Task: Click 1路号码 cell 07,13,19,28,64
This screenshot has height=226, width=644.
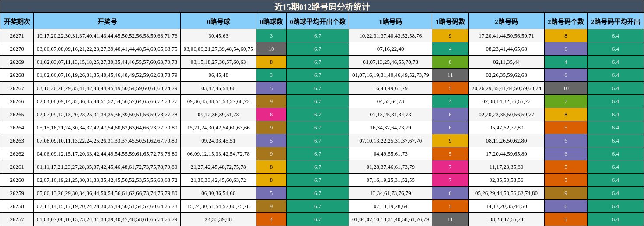Action: 391,206
